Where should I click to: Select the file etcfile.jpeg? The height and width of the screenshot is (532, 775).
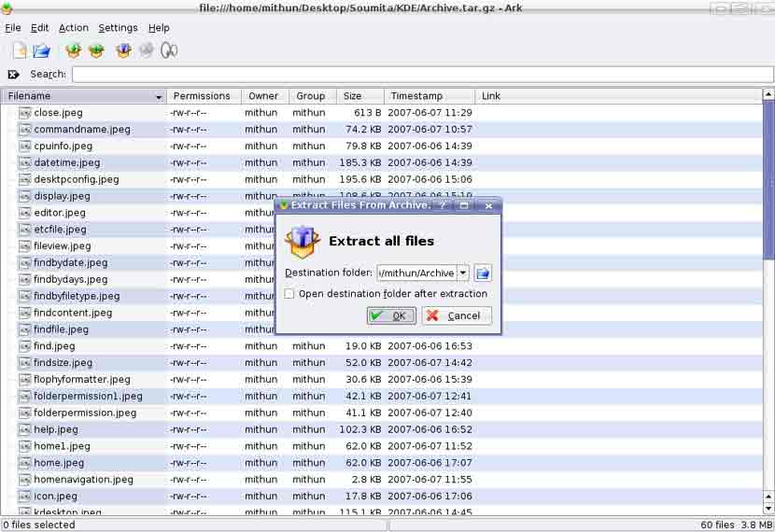coord(61,230)
